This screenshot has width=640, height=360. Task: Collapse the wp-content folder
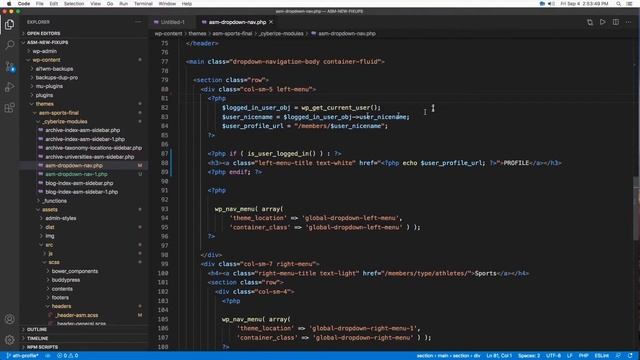coord(46,60)
